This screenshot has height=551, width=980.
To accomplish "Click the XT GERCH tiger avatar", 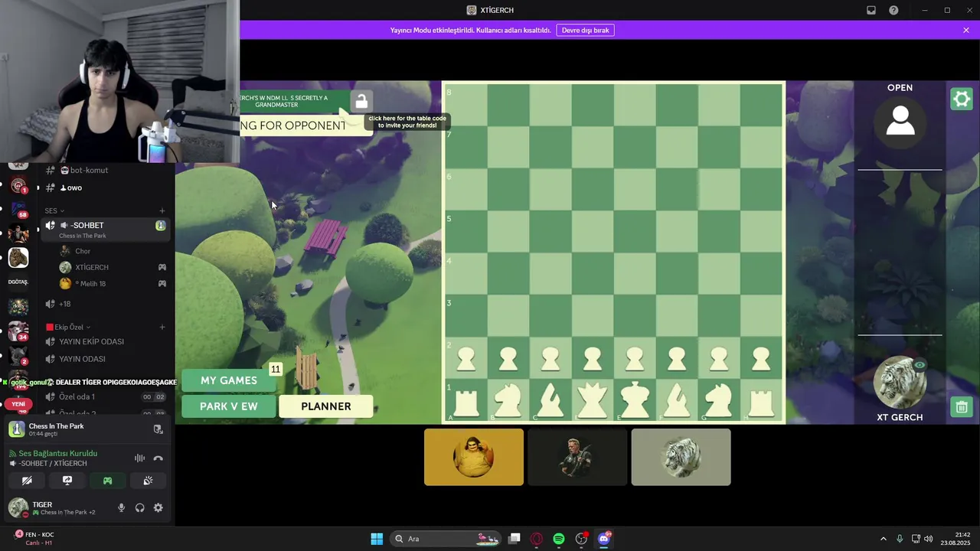I will point(900,383).
